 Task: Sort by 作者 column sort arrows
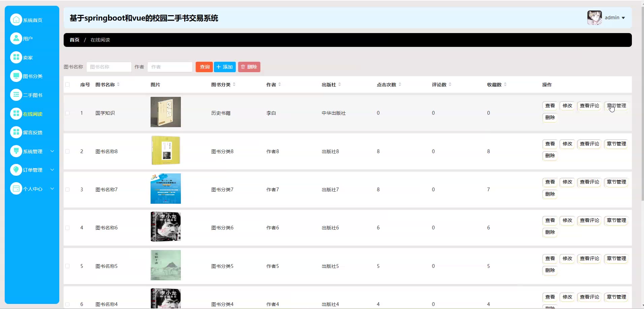coord(280,84)
